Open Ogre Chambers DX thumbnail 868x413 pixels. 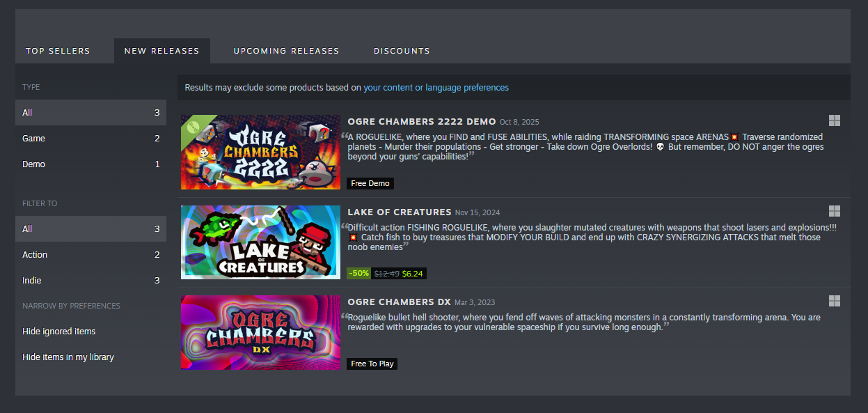[x=261, y=332]
